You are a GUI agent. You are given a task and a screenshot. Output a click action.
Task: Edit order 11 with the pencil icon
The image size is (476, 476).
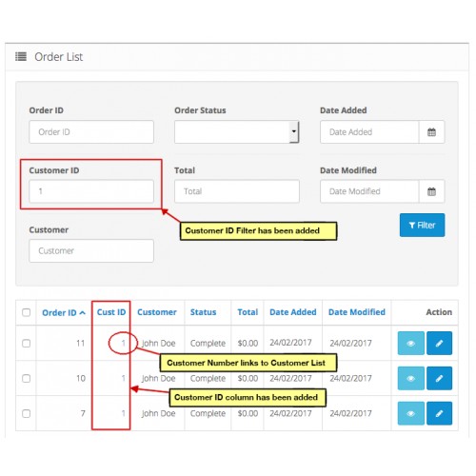coord(439,343)
